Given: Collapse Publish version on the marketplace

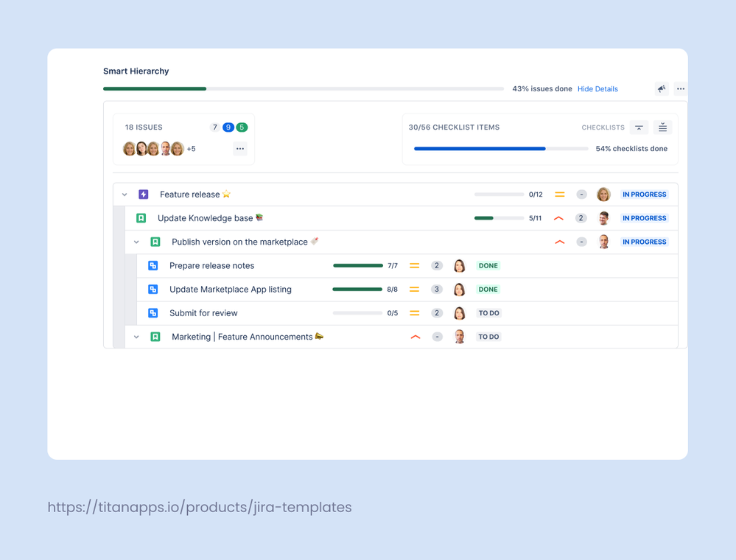Looking at the screenshot, I should click(x=136, y=242).
